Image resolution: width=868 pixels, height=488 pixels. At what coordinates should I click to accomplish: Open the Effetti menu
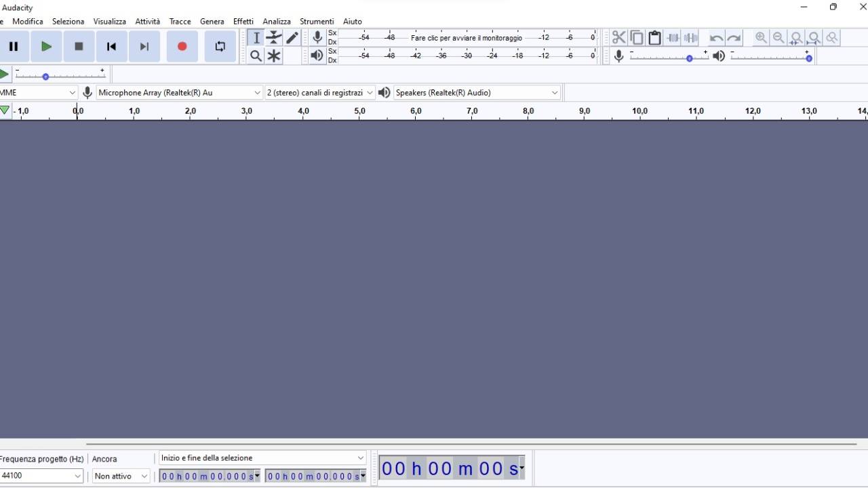coord(243,21)
